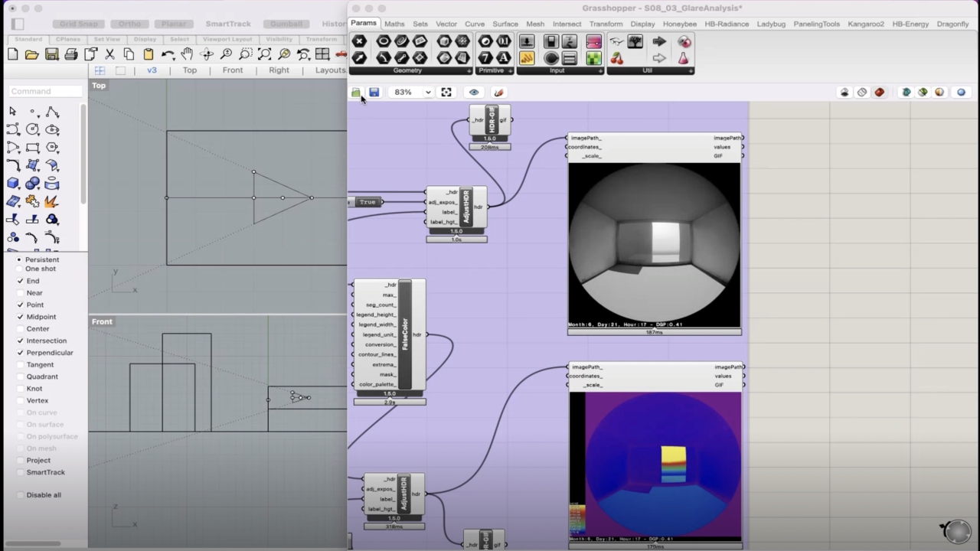Switch to the Ladybug tab in Grasshopper

point(771,24)
